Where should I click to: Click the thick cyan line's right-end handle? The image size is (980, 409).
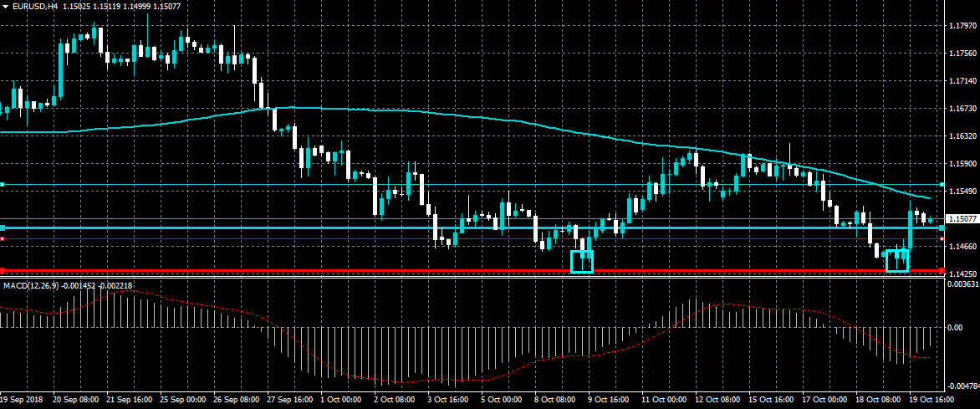tap(942, 228)
